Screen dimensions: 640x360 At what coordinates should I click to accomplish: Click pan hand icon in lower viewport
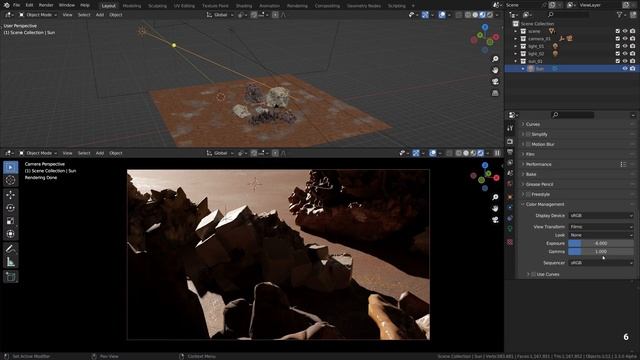point(495,208)
